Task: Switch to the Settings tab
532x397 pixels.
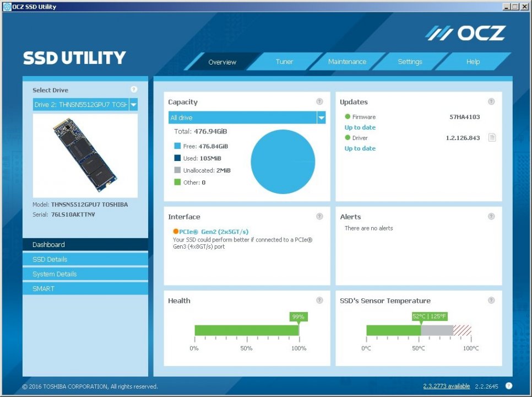Action: [x=410, y=62]
